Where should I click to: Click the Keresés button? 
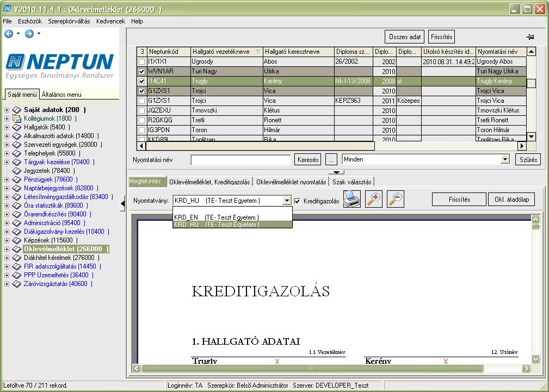308,160
